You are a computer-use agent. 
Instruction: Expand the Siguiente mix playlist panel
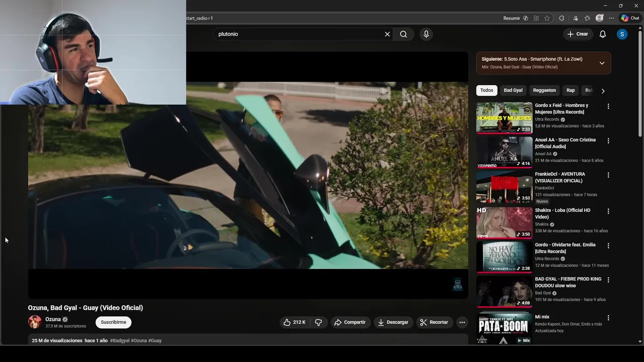click(x=602, y=63)
